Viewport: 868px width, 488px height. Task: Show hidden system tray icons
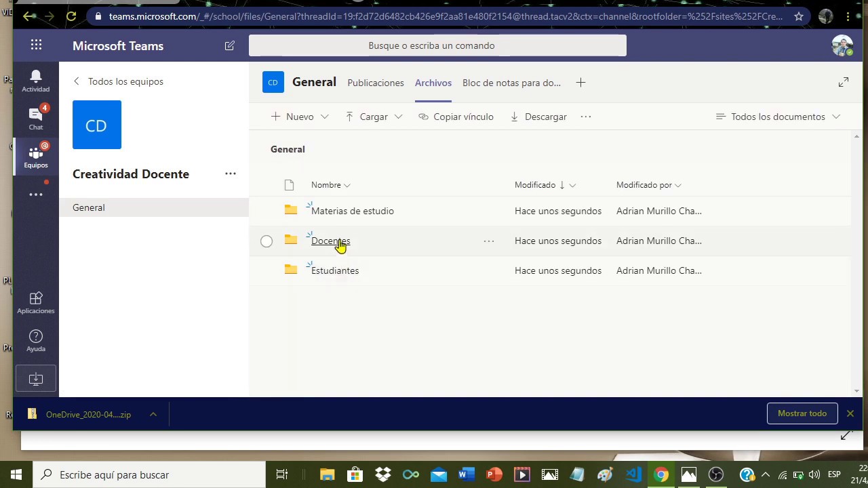pos(766,474)
